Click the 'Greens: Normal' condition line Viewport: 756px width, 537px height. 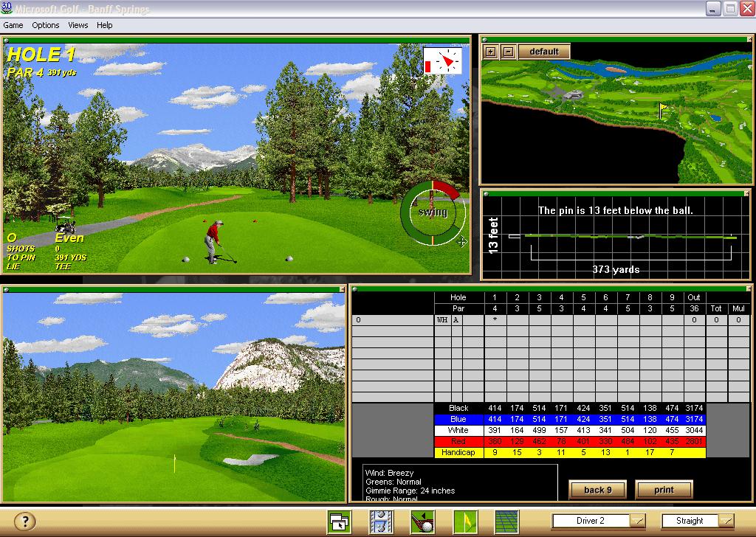tap(394, 482)
